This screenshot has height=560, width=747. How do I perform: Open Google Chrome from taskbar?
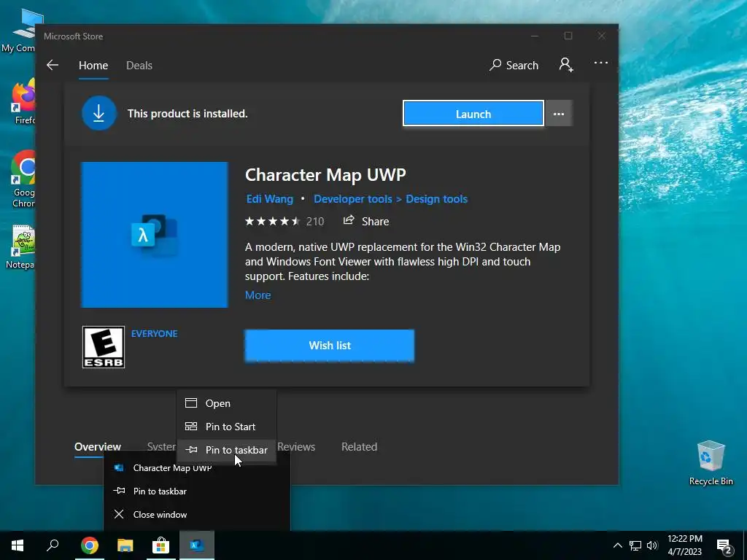click(x=89, y=545)
